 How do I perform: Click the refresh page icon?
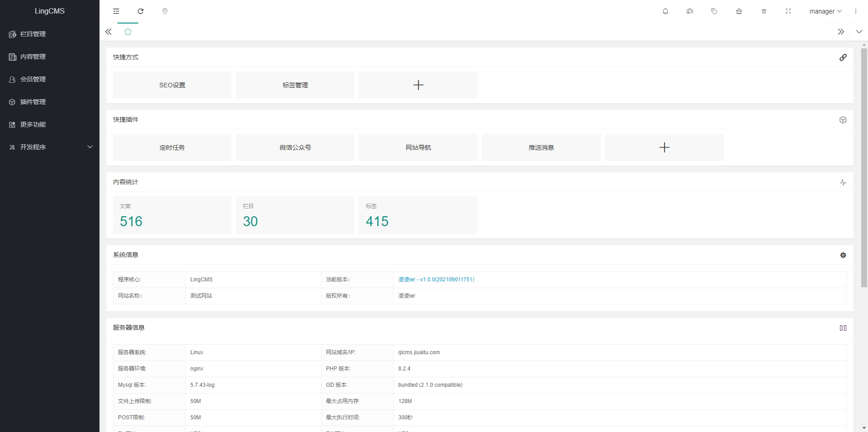coord(141,11)
